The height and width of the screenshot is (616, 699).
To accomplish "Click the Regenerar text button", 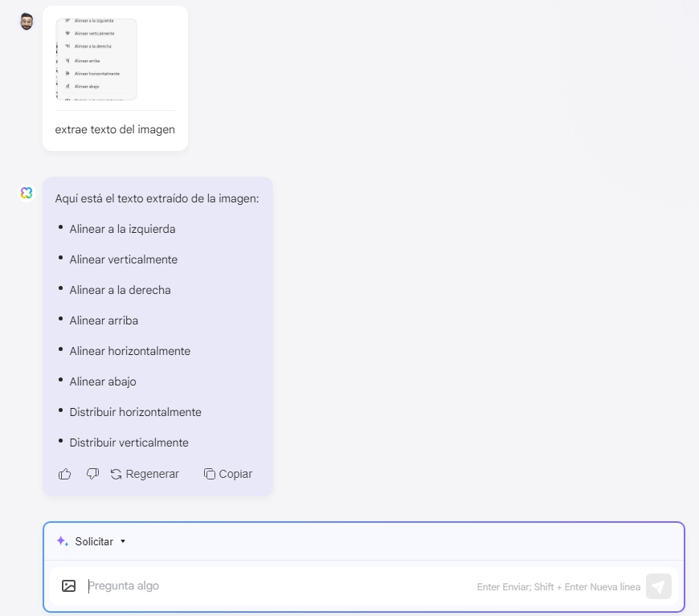I will [x=152, y=474].
